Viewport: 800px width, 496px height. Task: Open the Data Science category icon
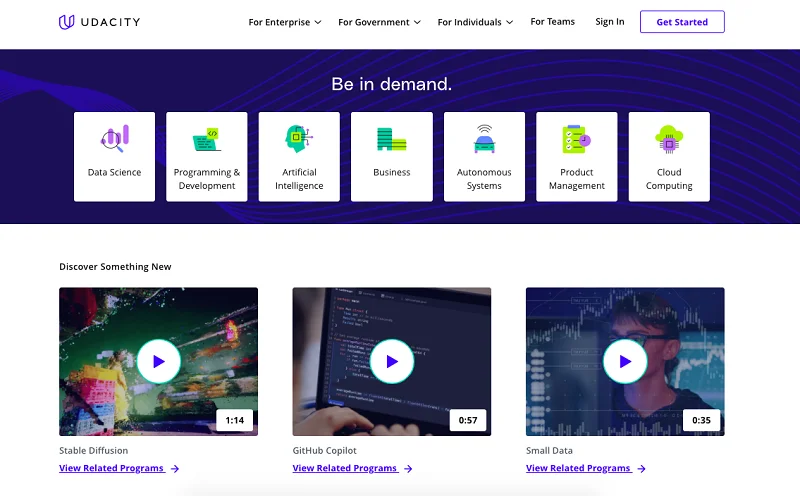[115, 139]
